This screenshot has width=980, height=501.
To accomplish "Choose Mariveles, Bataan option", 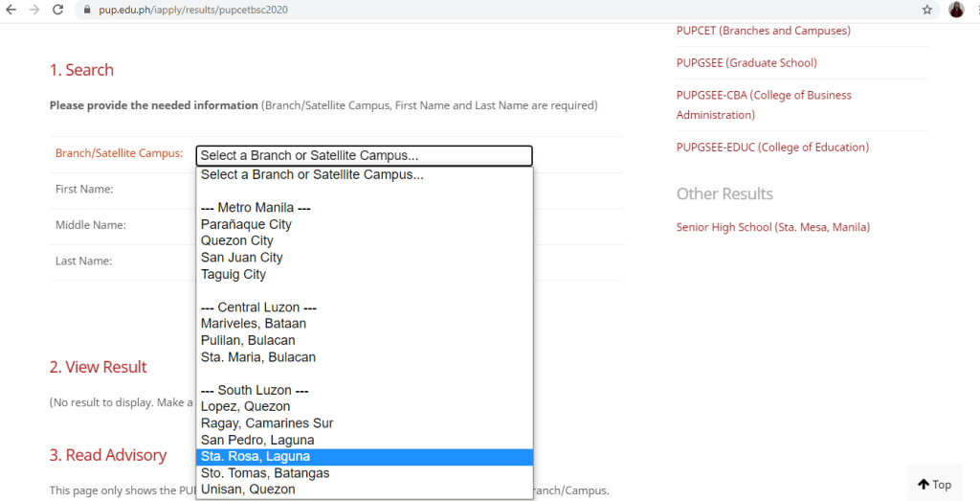I will [253, 324].
